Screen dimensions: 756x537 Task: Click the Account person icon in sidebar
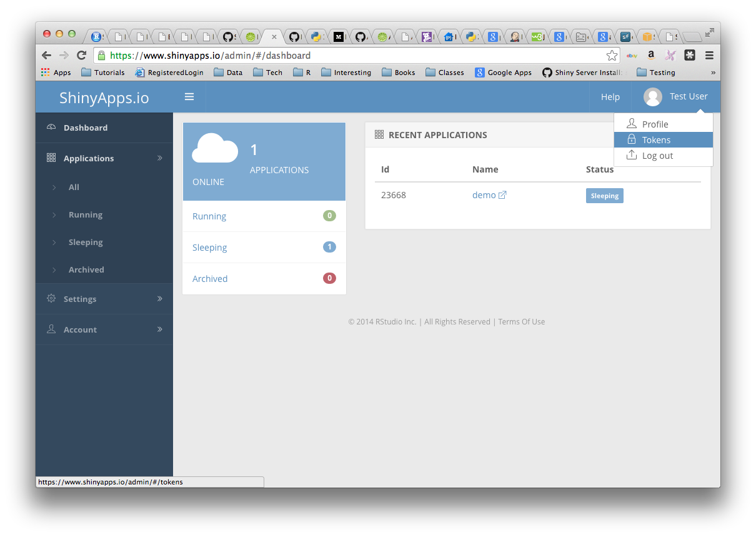coord(51,329)
